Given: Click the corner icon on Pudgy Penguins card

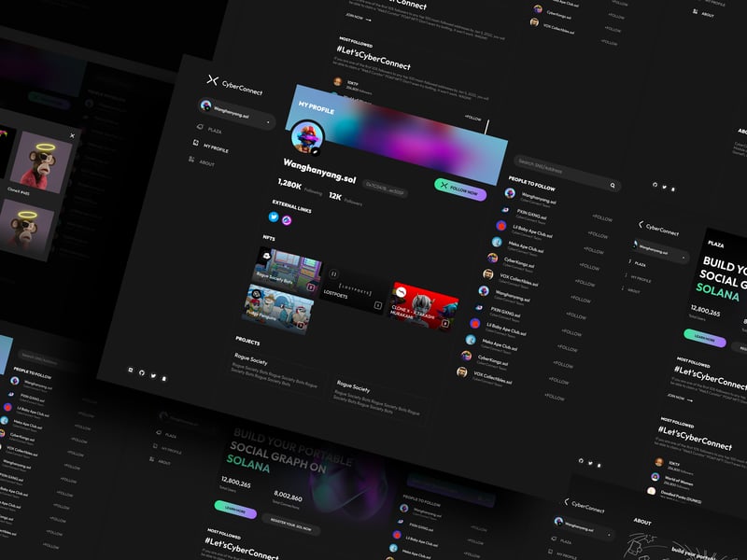Looking at the screenshot, I should click(301, 325).
